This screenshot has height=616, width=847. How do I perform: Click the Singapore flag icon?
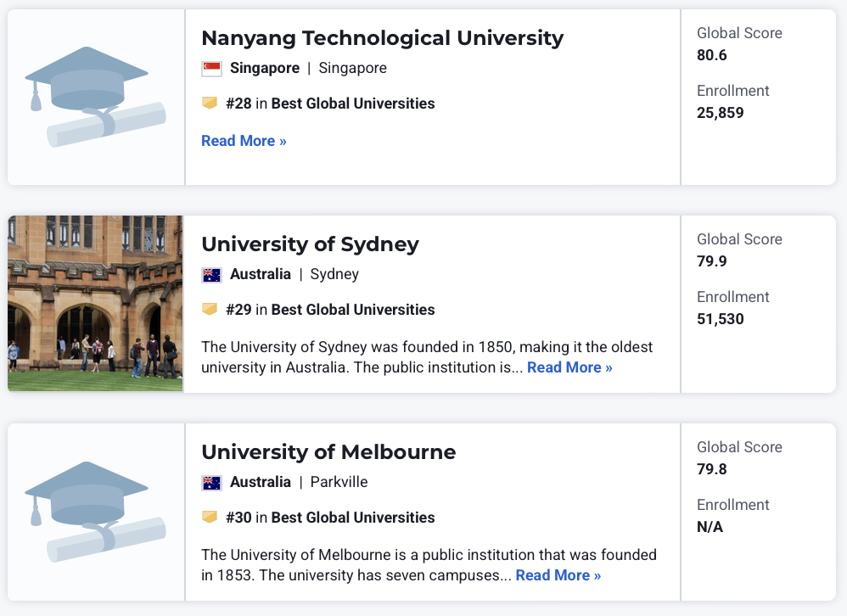[x=211, y=69]
